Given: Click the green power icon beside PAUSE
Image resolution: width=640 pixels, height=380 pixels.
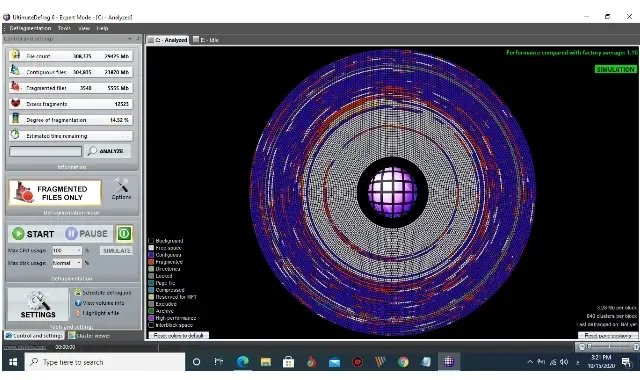Looking at the screenshot, I should click(x=124, y=233).
